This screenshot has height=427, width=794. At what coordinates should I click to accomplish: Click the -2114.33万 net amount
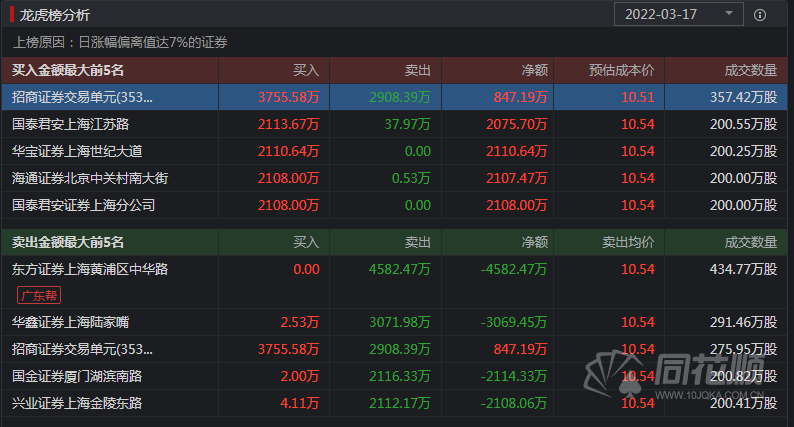coord(514,376)
